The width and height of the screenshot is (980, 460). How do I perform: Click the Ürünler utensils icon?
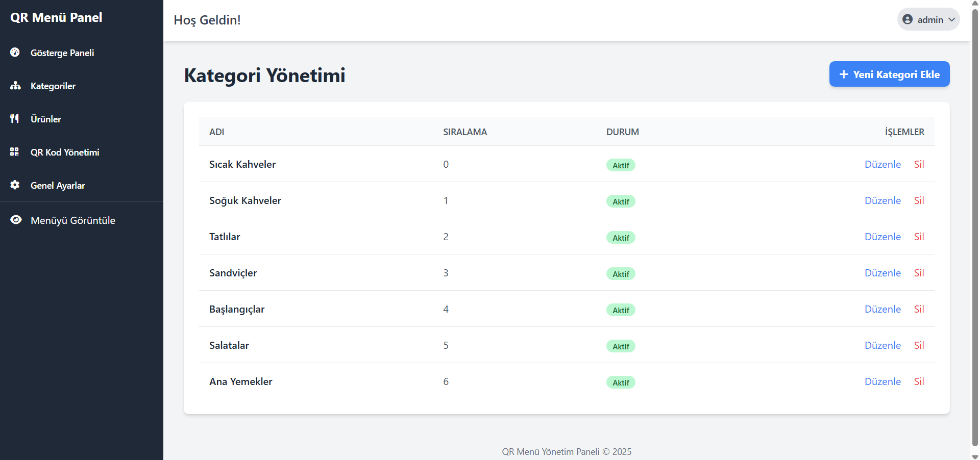15,118
